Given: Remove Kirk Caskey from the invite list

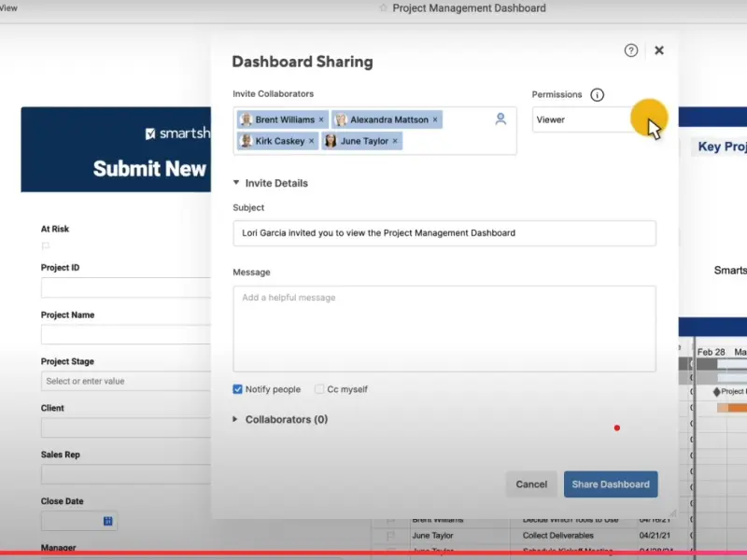Looking at the screenshot, I should point(311,141).
